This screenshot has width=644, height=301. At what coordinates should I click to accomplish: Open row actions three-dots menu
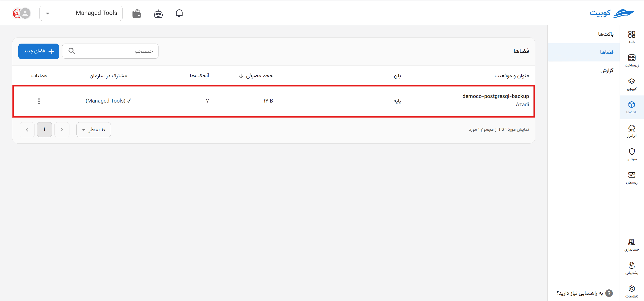[39, 101]
